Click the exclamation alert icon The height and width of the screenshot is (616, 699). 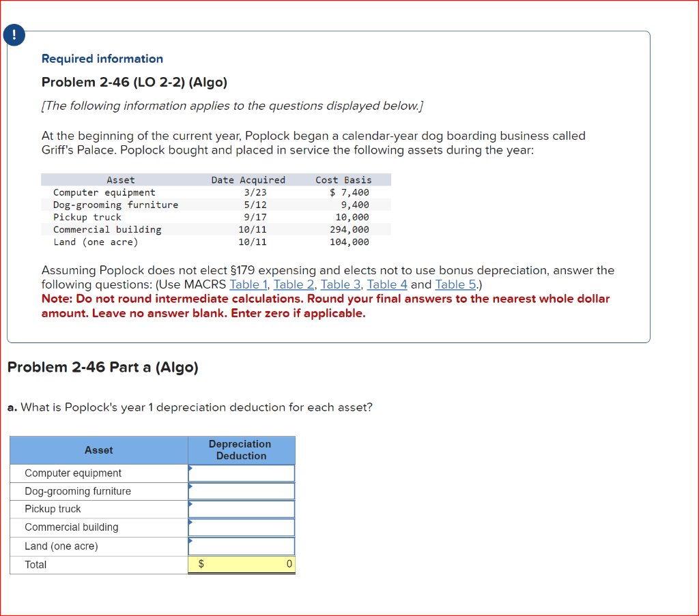tap(14, 35)
